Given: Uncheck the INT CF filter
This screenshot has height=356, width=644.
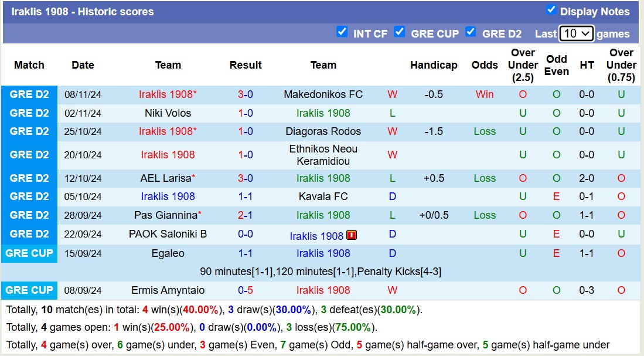Looking at the screenshot, I should click(x=342, y=32).
